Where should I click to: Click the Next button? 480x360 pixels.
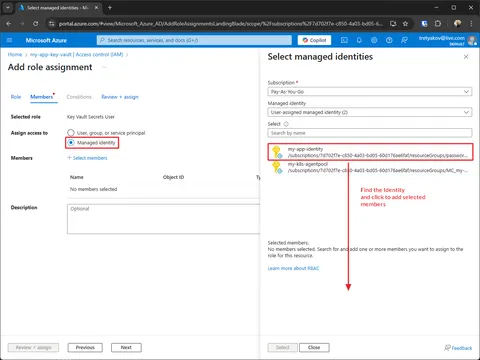click(x=126, y=347)
